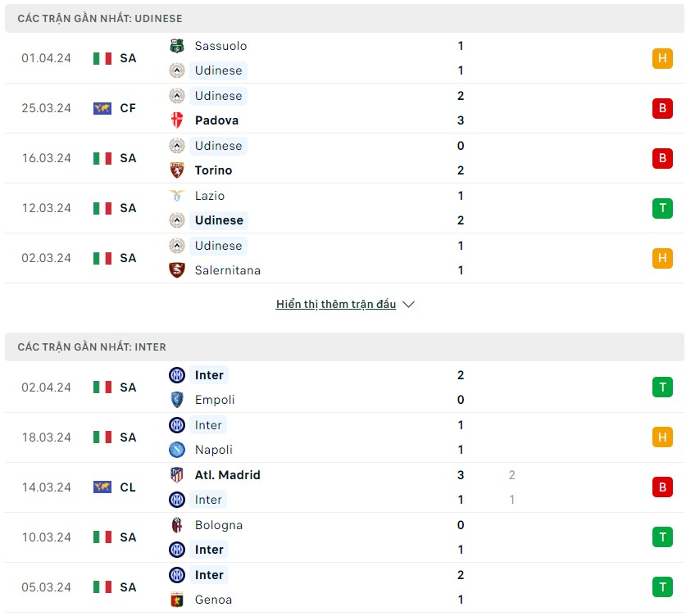This screenshot has height=616, width=686.
Task: Click the Padova club crest icon
Action: [x=177, y=120]
